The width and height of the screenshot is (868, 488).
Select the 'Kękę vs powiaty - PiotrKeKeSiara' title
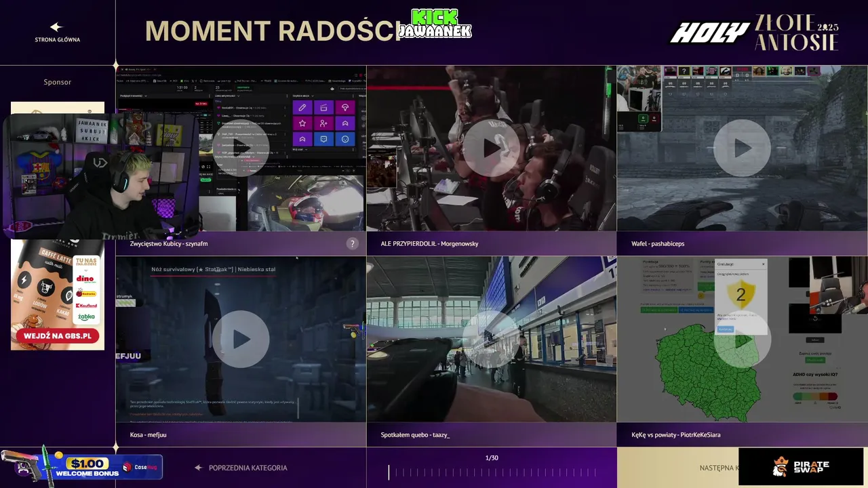676,434
